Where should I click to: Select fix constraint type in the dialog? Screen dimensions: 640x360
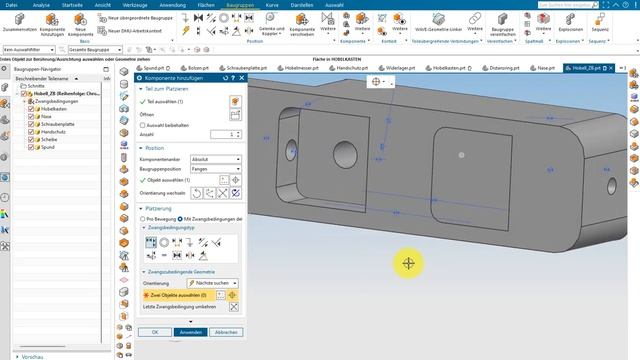[x=190, y=242]
